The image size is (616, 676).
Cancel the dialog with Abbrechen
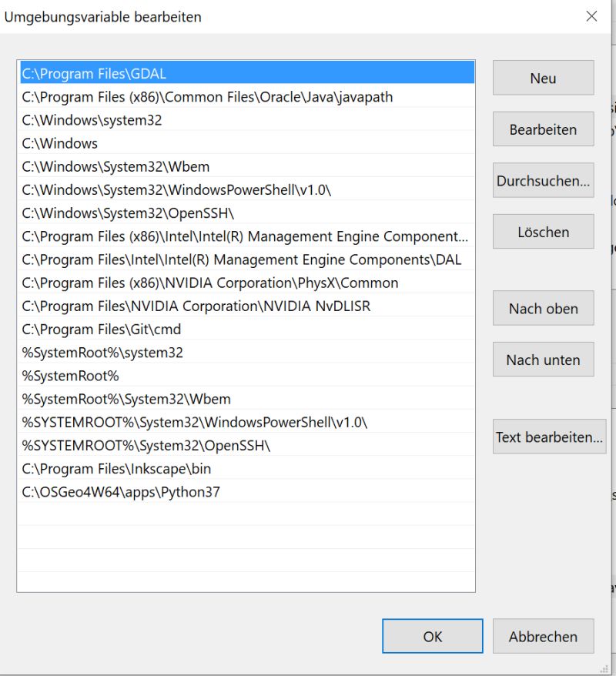[543, 636]
